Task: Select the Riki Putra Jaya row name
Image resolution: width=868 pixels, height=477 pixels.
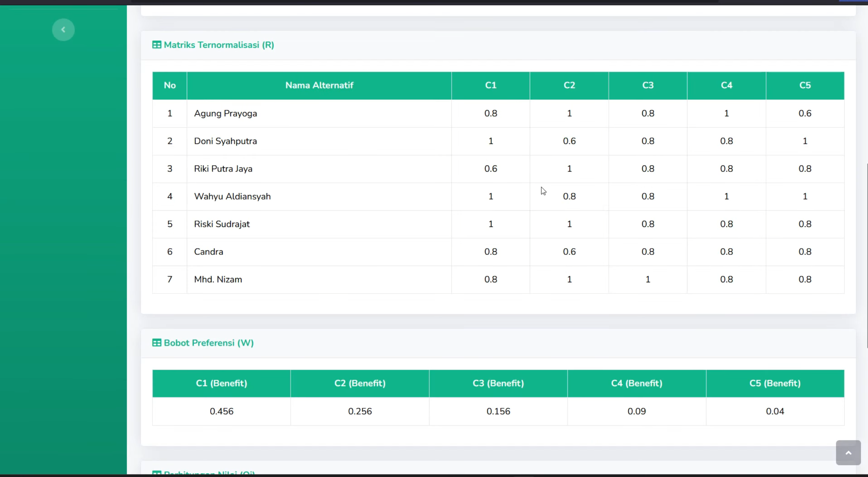Action: (223, 169)
